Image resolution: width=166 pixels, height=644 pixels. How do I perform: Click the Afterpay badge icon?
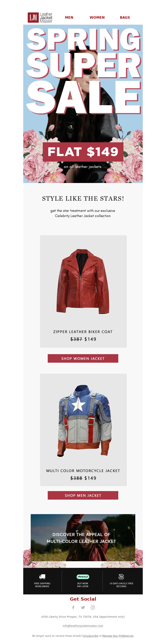[83, 577]
